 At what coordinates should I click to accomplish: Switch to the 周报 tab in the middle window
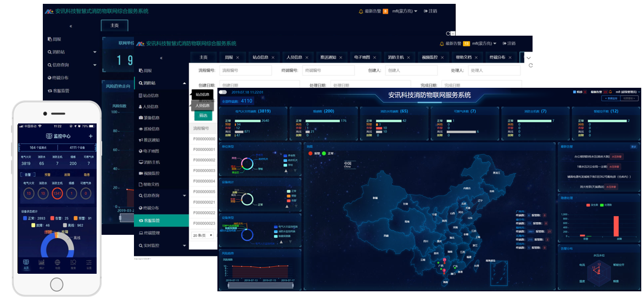click(232, 58)
